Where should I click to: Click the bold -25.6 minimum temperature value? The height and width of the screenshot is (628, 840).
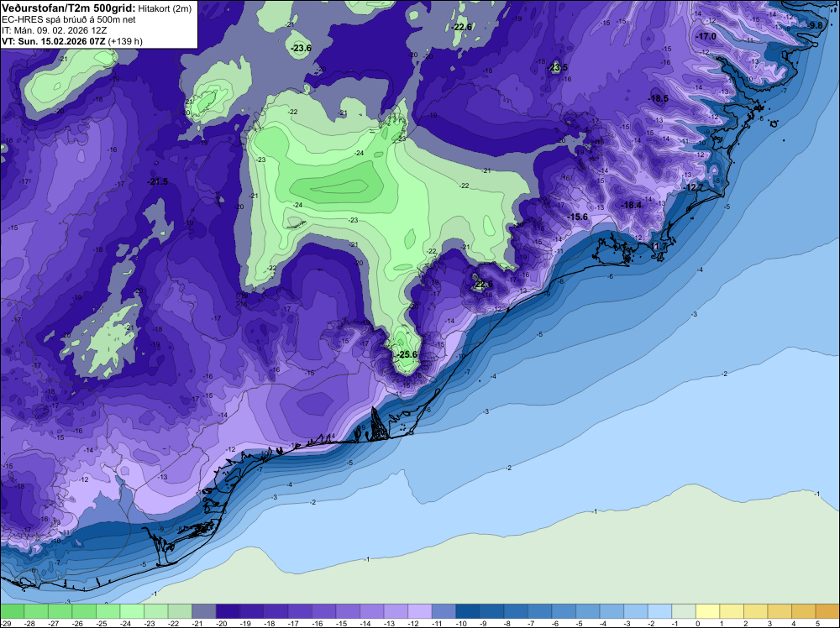click(x=407, y=354)
